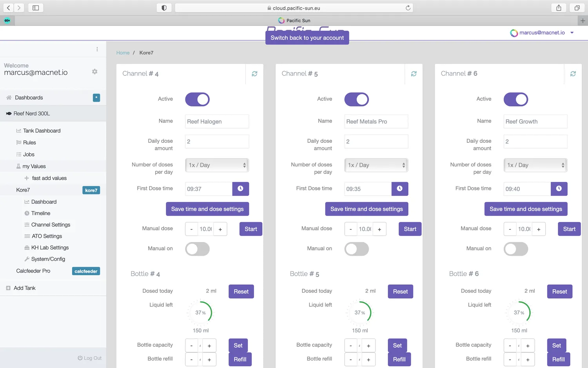The width and height of the screenshot is (588, 368).
Task: Open the Safari share menu
Action: coord(559,8)
